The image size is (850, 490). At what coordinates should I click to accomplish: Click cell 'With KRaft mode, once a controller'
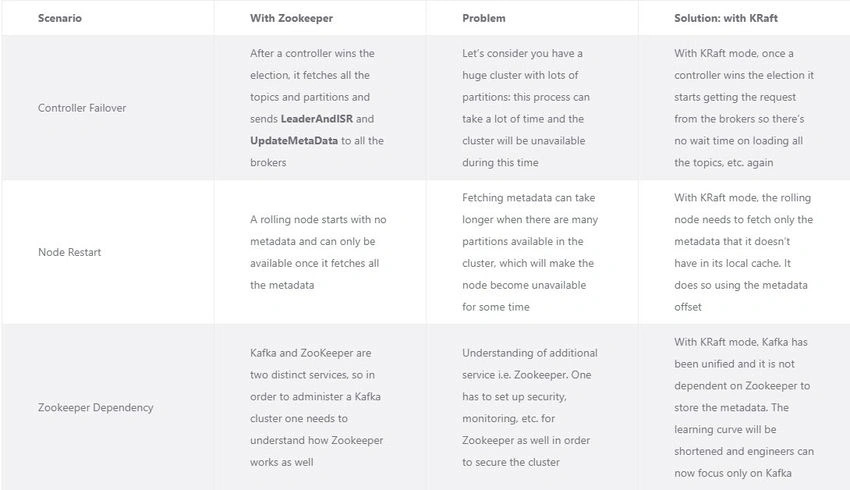click(x=744, y=108)
